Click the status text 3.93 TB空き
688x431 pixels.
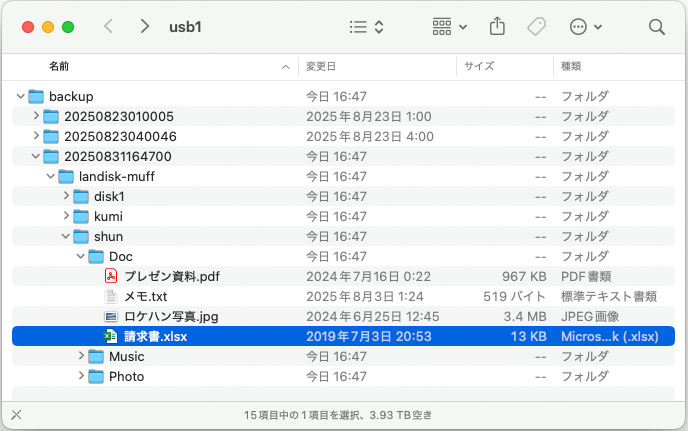(401, 415)
